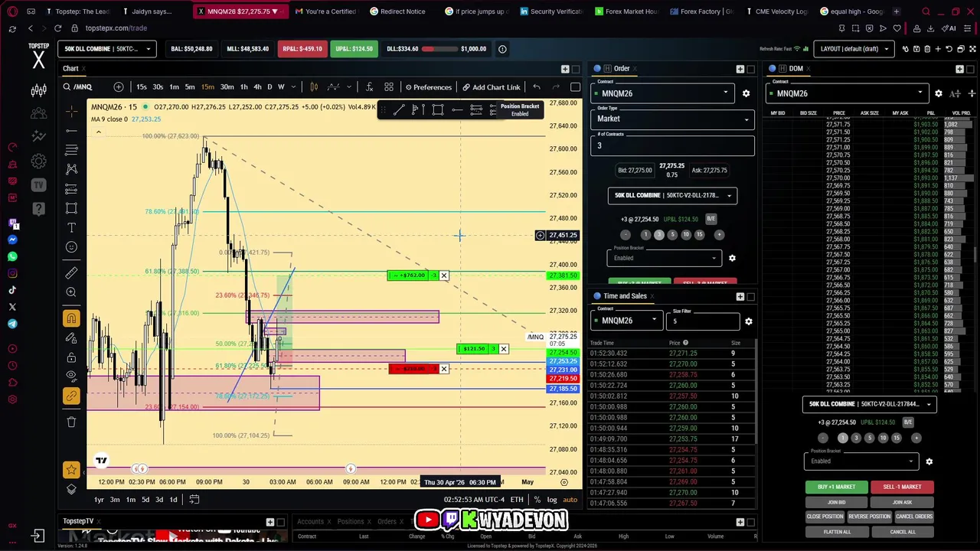Click the CLOSE POSITION button
The height and width of the screenshot is (551, 980).
[825, 517]
